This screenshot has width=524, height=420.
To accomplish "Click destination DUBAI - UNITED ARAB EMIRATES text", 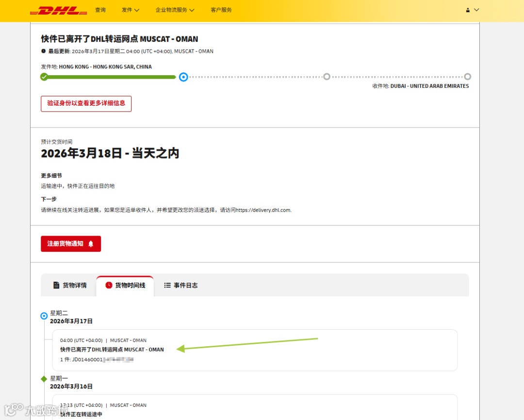I will click(x=429, y=86).
